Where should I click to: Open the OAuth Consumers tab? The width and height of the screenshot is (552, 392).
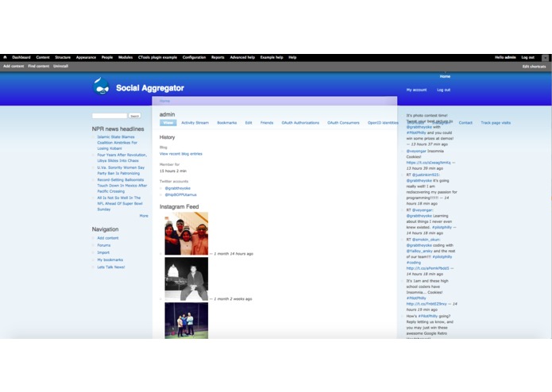[x=343, y=123]
